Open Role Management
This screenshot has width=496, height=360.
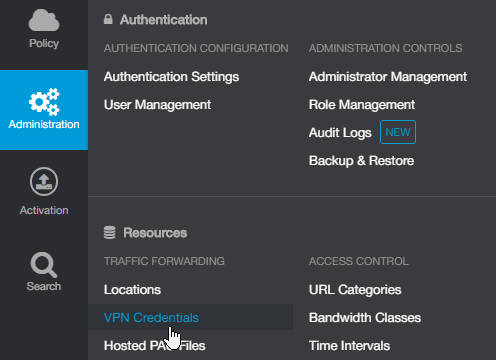tap(362, 105)
